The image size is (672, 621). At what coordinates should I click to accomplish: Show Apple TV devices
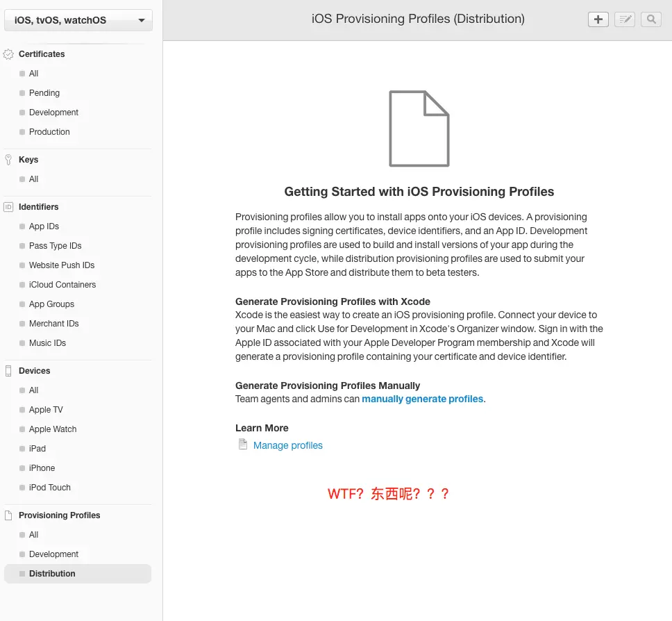tap(46, 410)
